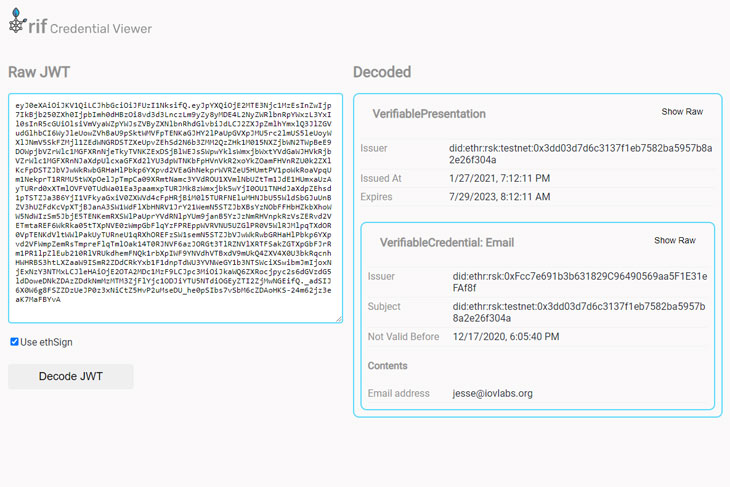This screenshot has height=487, width=730.
Task: Click the Email address field label
Action: coord(399,393)
